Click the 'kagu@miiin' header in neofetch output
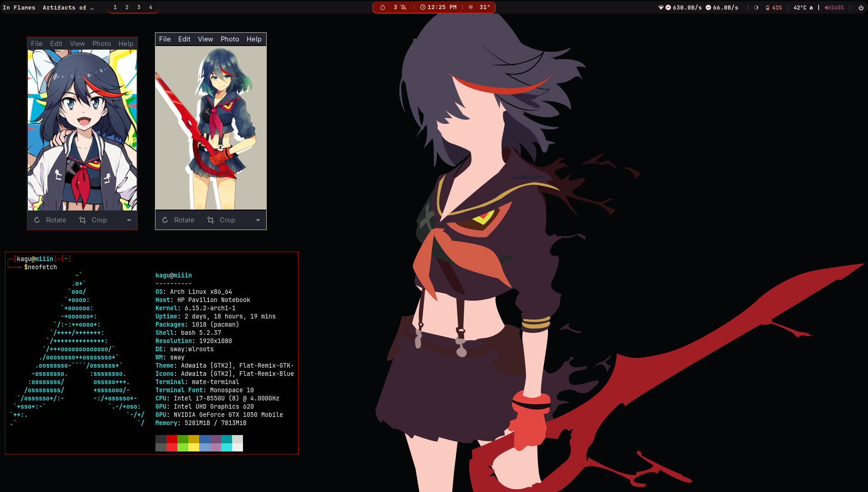868x492 pixels. pos(174,276)
